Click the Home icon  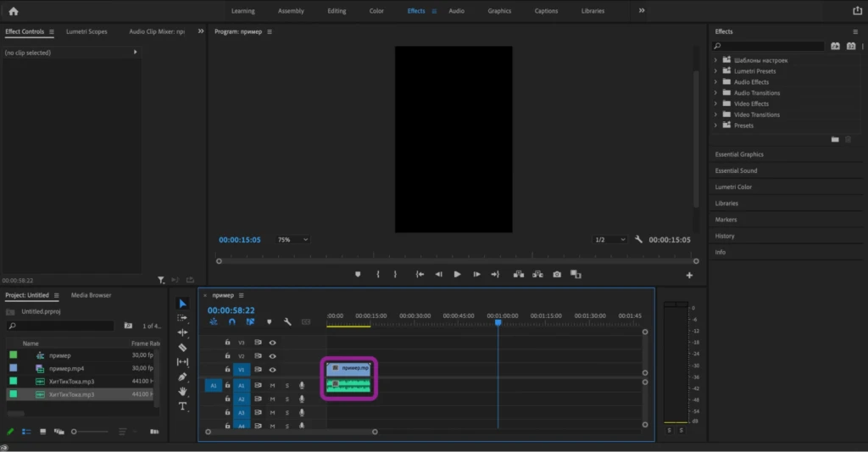click(x=14, y=11)
